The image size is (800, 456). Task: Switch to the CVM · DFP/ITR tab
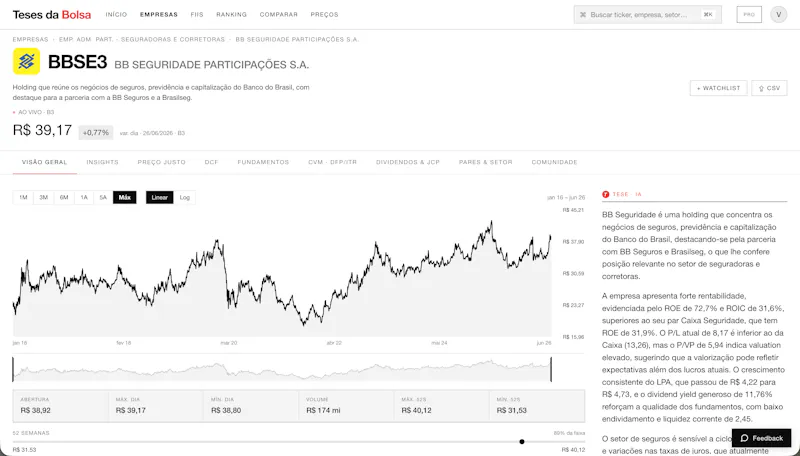tap(332, 162)
